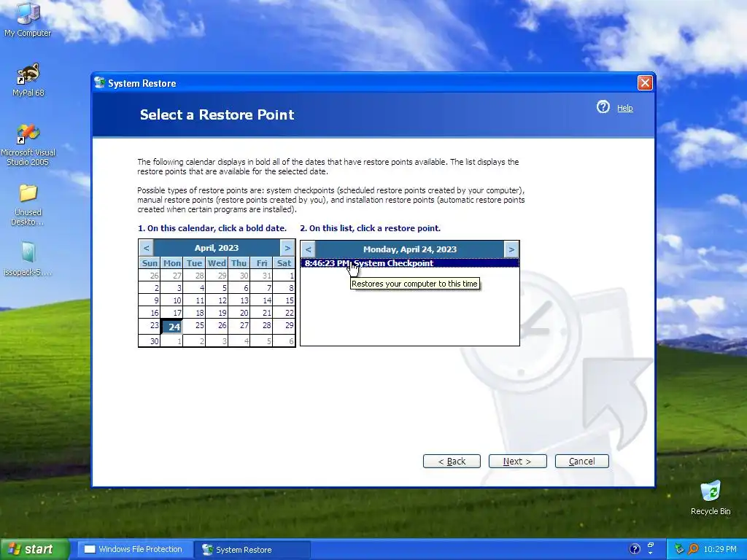Click calendar date 25
This screenshot has height=560, width=747.
click(x=194, y=326)
